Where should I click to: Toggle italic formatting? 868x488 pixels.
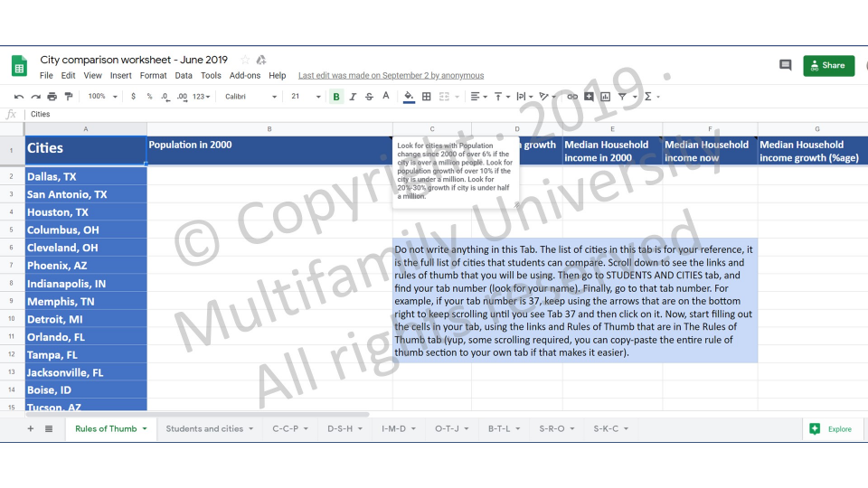point(353,97)
